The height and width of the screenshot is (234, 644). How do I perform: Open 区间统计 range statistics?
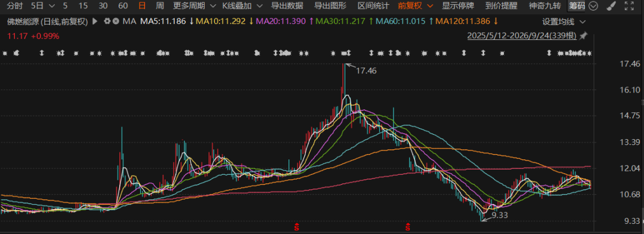[x=373, y=6]
